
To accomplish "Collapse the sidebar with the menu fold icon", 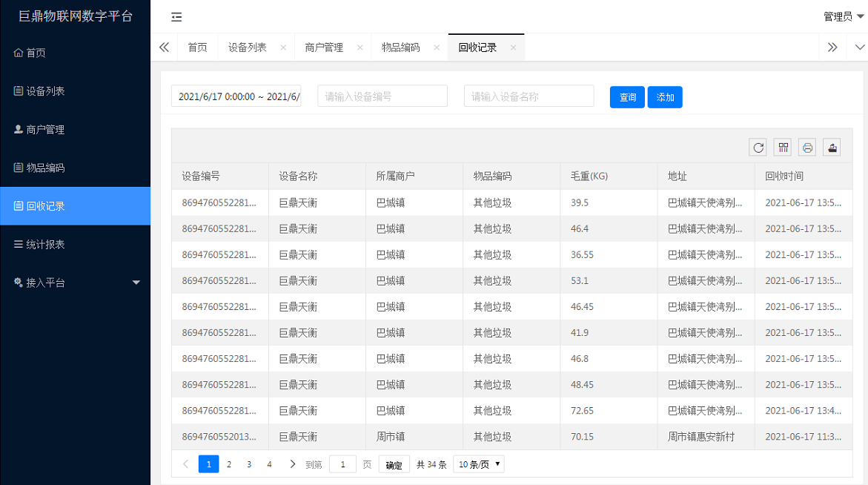I will [176, 17].
